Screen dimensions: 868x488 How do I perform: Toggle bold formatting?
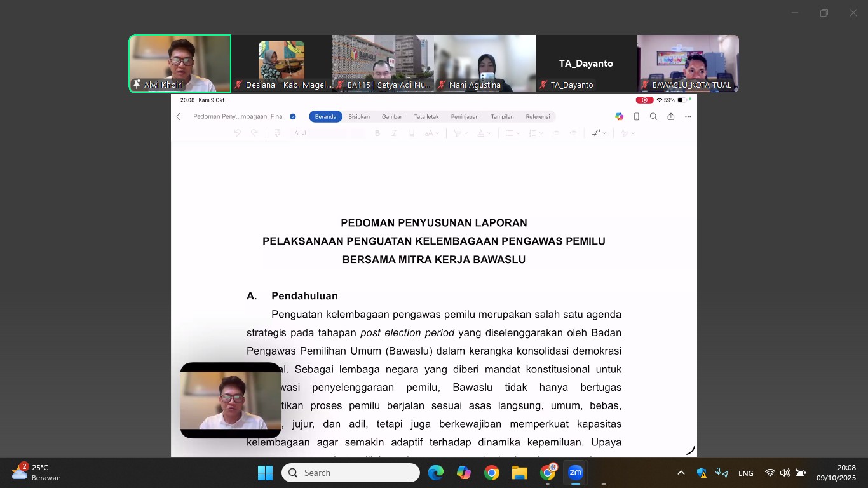click(377, 133)
